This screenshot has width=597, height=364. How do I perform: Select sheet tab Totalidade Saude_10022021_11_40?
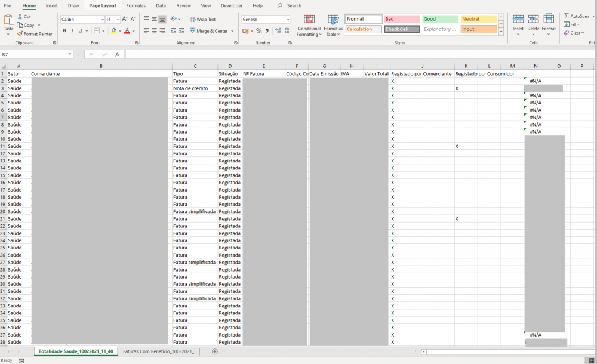[76, 351]
